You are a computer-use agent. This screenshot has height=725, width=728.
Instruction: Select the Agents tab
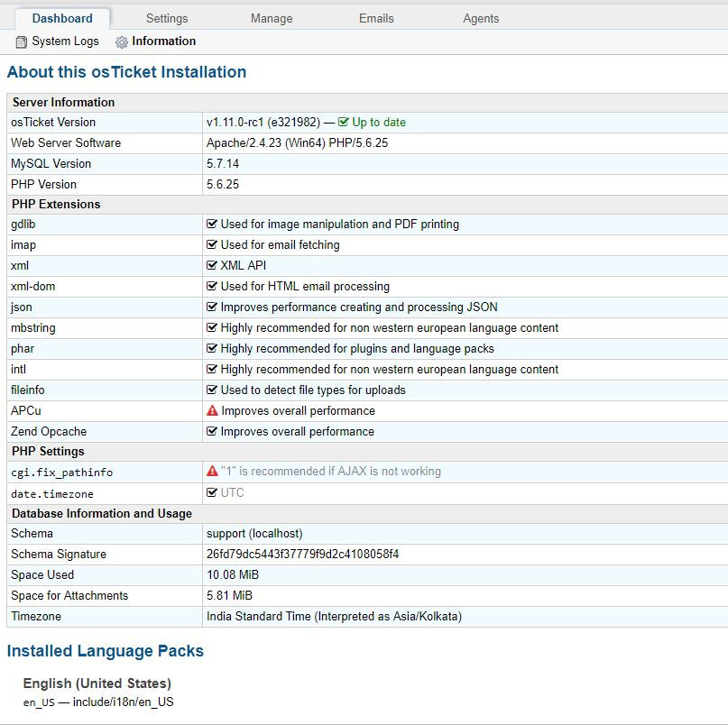481,19
